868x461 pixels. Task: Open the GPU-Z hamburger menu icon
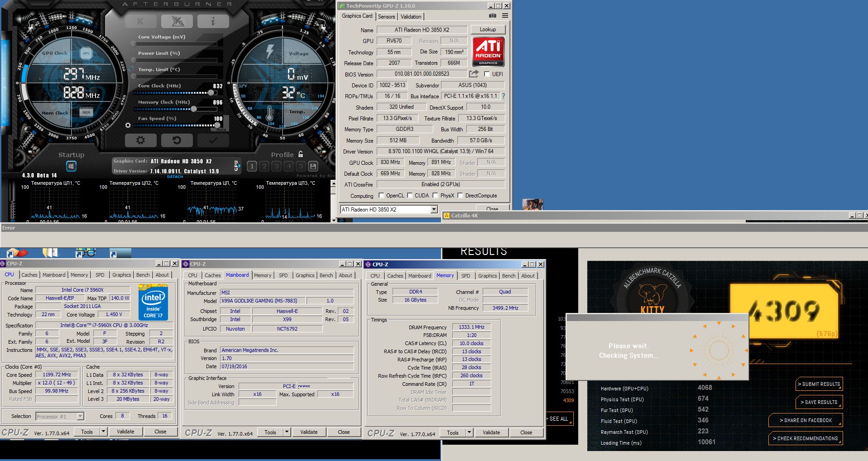[505, 16]
